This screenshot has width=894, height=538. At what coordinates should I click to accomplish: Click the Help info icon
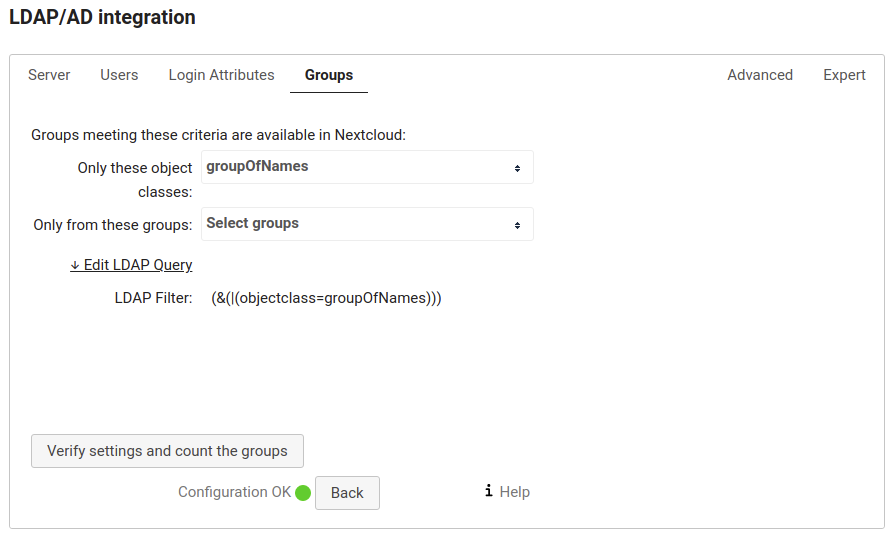pos(488,491)
